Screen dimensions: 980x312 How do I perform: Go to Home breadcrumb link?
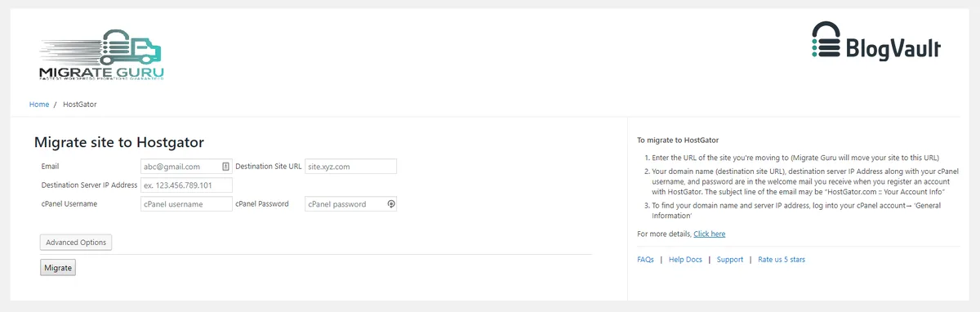point(39,105)
